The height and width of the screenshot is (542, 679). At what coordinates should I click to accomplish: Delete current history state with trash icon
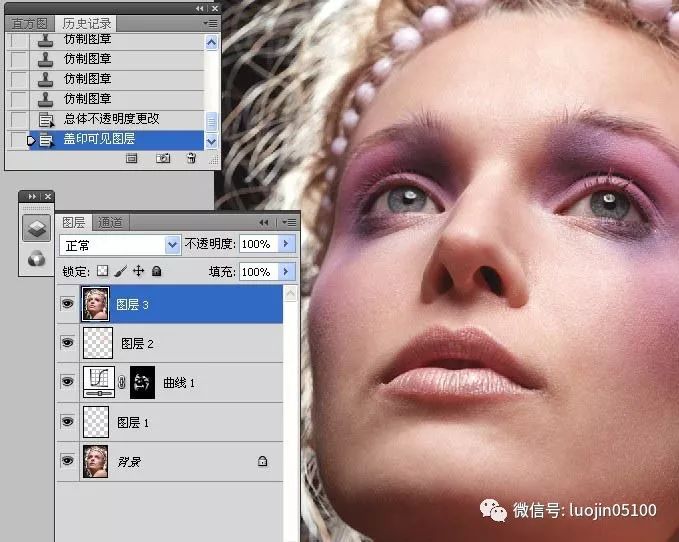tap(191, 158)
